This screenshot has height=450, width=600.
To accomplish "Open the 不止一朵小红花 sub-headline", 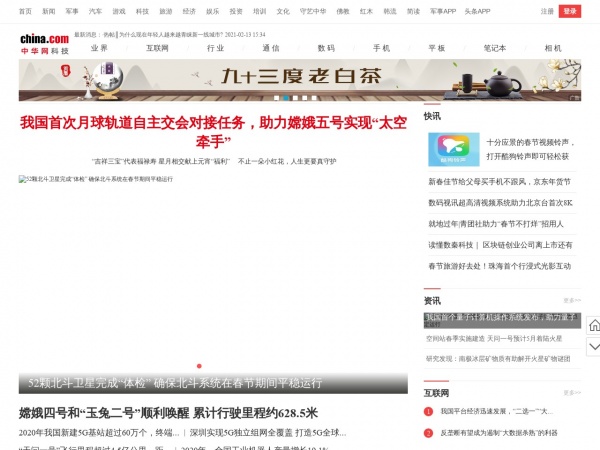I will pos(287,161).
